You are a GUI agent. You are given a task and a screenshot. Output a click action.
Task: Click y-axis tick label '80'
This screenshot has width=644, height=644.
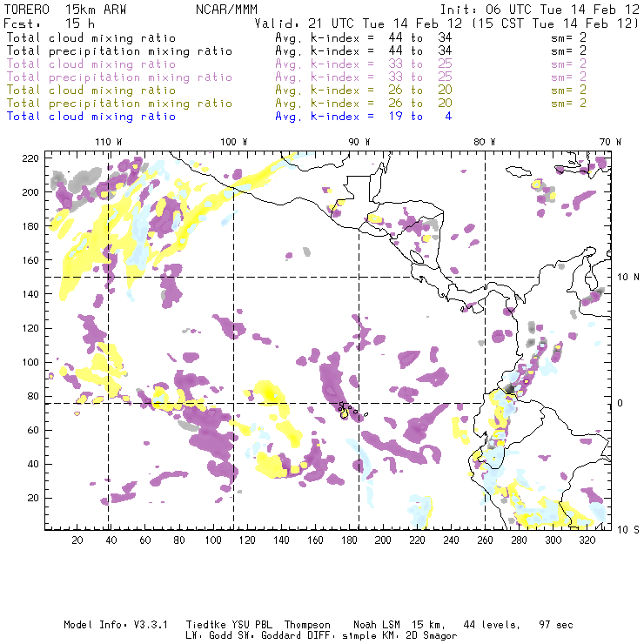coord(33,396)
